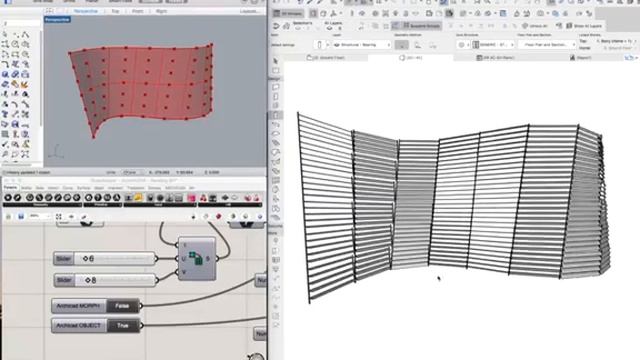The height and width of the screenshot is (360, 640).
Task: Switch Rhino viewport to Right tab
Action: (162, 11)
